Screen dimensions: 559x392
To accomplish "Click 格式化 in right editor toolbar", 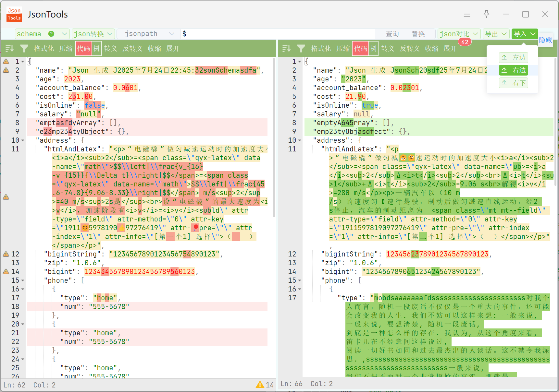I will [x=321, y=49].
